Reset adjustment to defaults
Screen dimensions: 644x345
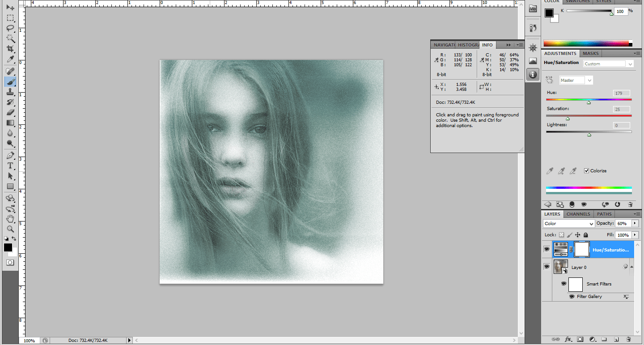[618, 204]
